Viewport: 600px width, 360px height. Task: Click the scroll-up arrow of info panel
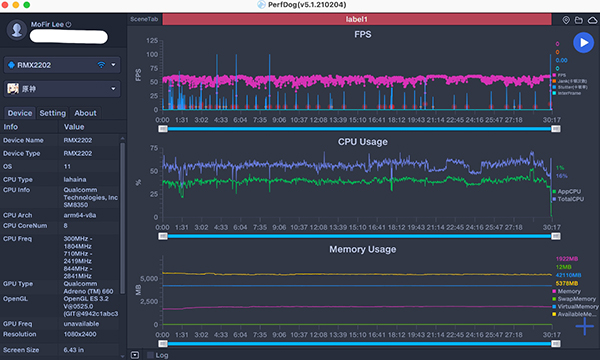(122, 138)
